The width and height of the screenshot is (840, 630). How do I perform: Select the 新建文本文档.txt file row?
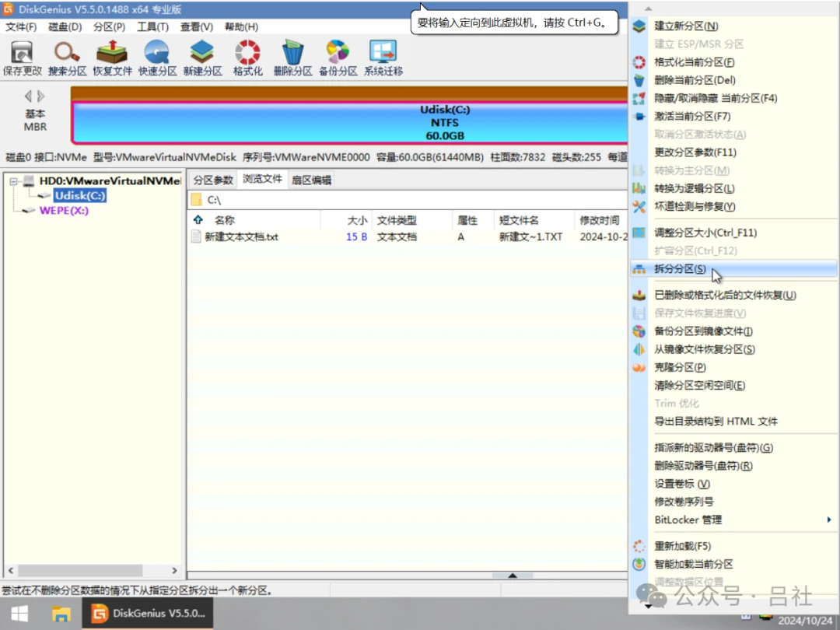[x=408, y=236]
